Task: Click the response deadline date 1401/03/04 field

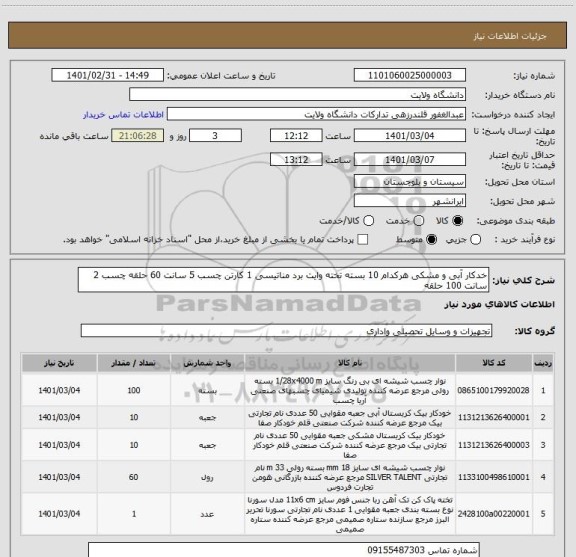Action: pos(410,136)
